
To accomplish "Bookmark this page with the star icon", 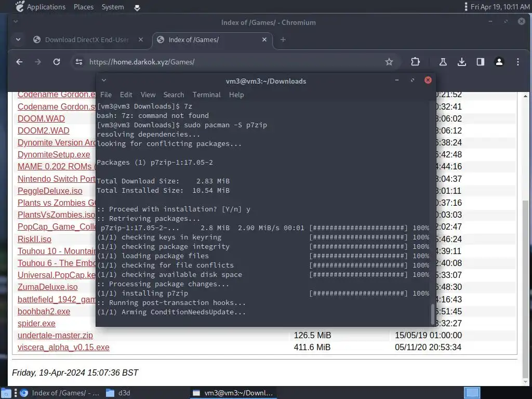I will pos(389,62).
